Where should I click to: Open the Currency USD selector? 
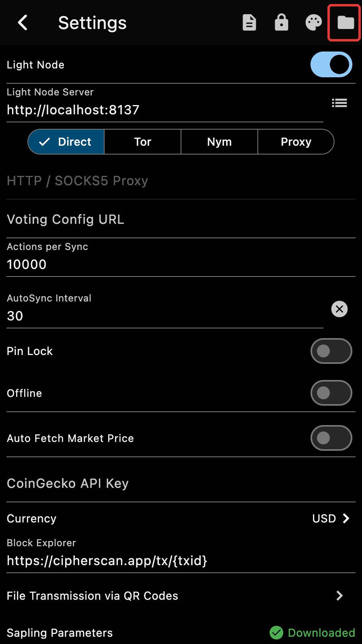(331, 518)
